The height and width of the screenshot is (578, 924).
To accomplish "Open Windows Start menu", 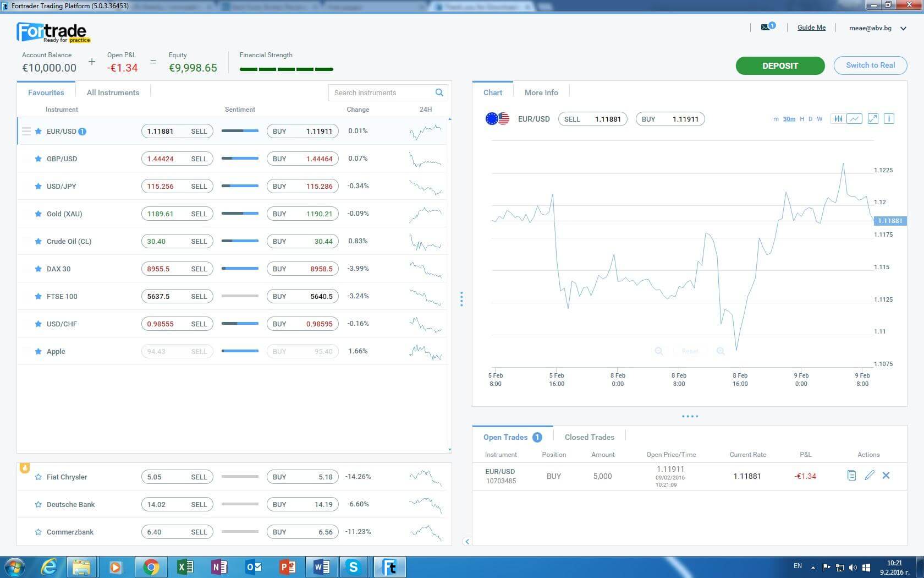I will (14, 567).
